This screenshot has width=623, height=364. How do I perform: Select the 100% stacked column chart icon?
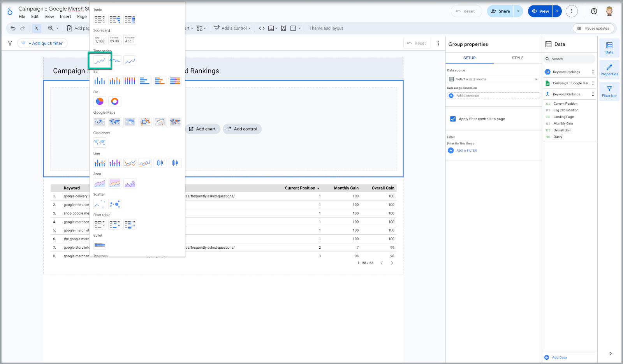click(130, 81)
